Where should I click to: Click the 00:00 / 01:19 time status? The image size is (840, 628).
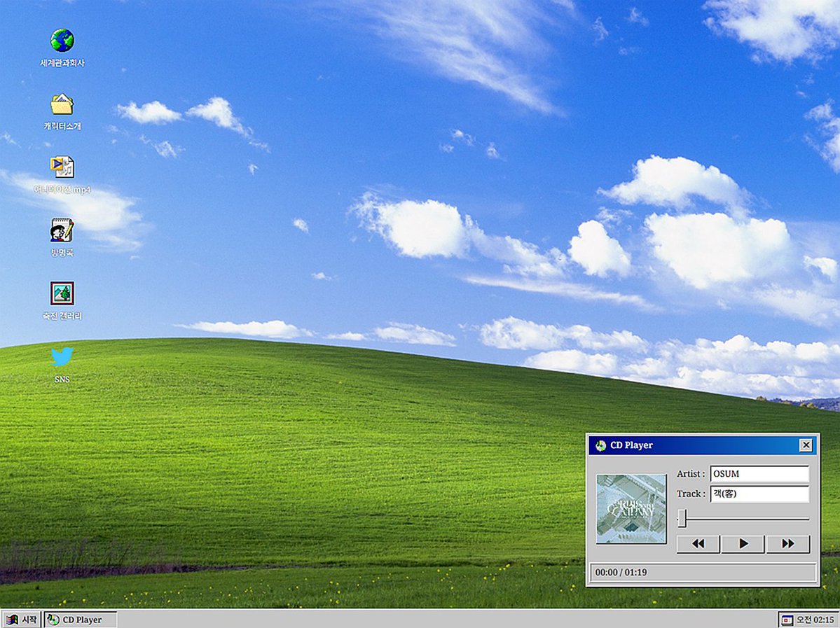[x=621, y=572]
